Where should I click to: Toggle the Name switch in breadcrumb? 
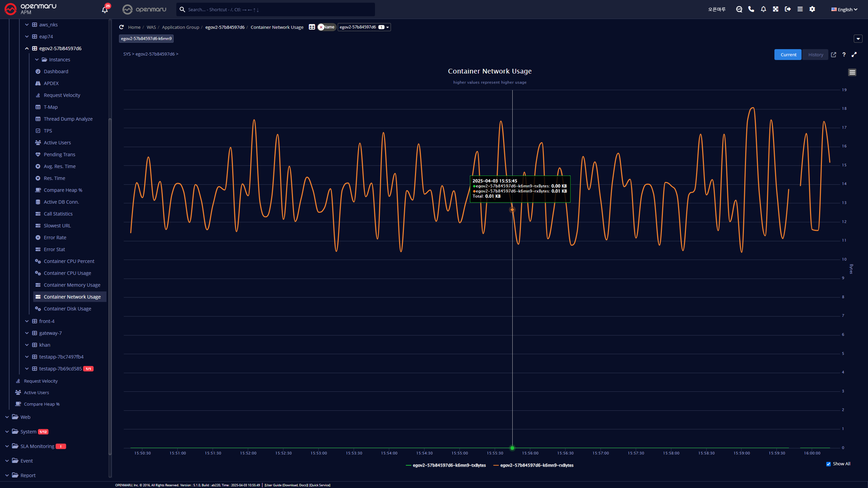326,27
